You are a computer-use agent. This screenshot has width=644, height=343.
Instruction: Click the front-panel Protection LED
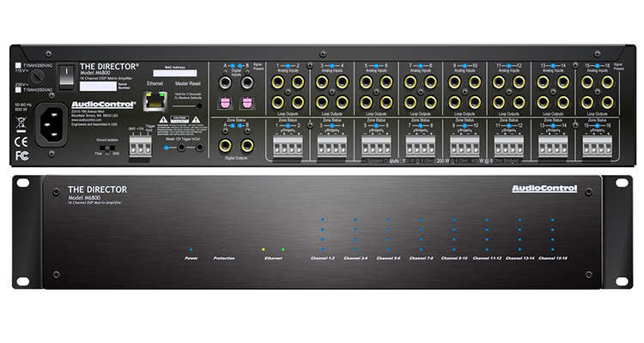coord(224,249)
